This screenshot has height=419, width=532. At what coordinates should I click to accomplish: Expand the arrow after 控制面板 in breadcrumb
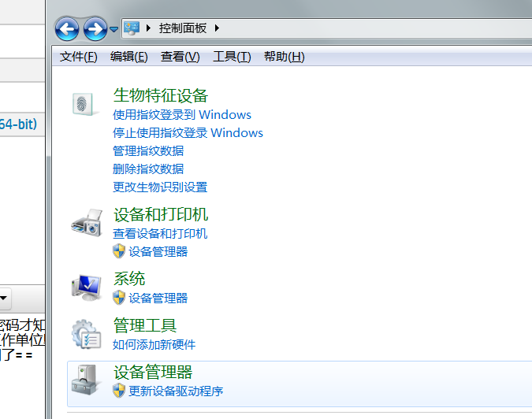coord(217,28)
